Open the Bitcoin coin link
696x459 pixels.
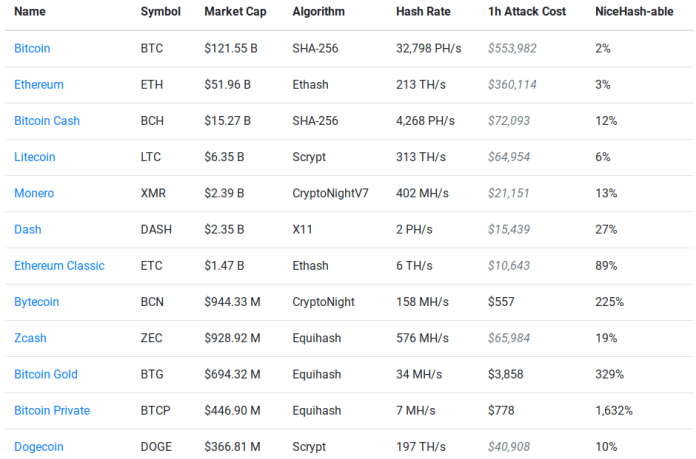coord(32,48)
